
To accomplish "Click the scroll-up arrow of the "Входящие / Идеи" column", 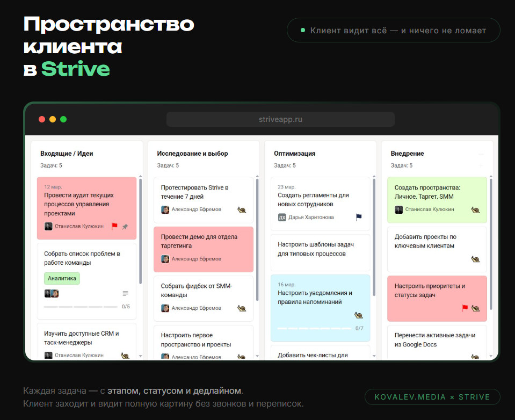I will pos(140,177).
